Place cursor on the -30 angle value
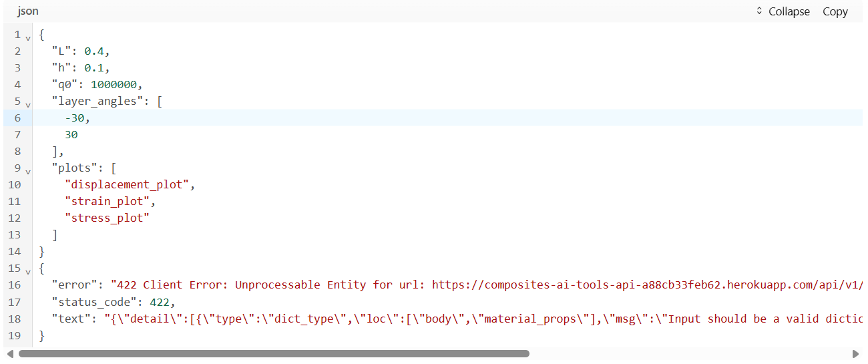The height and width of the screenshot is (364, 868). 75,118
